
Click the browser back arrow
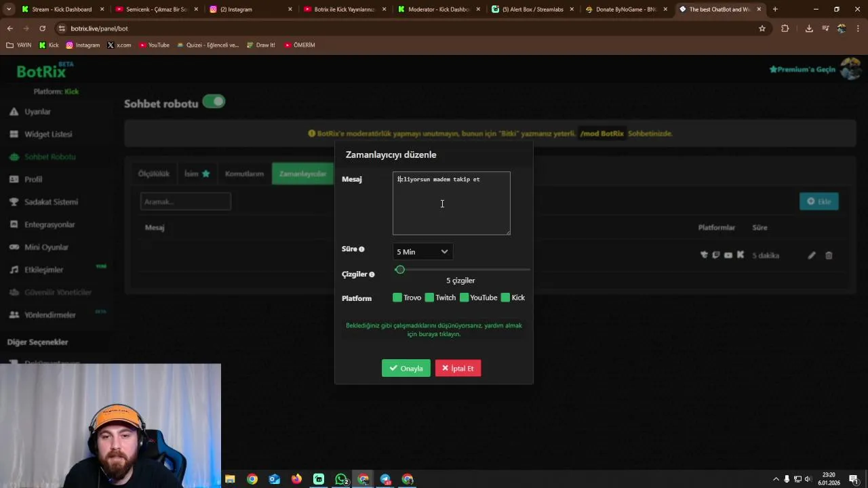point(9,28)
